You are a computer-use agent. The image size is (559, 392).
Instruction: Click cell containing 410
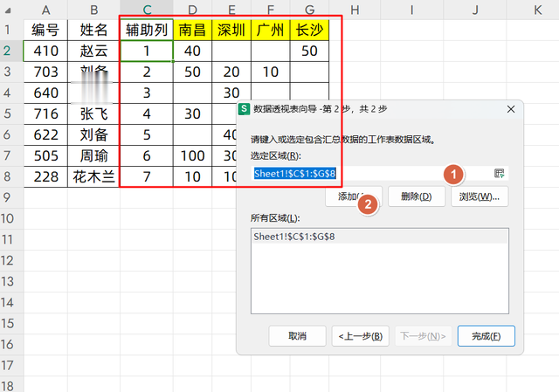tap(45, 51)
